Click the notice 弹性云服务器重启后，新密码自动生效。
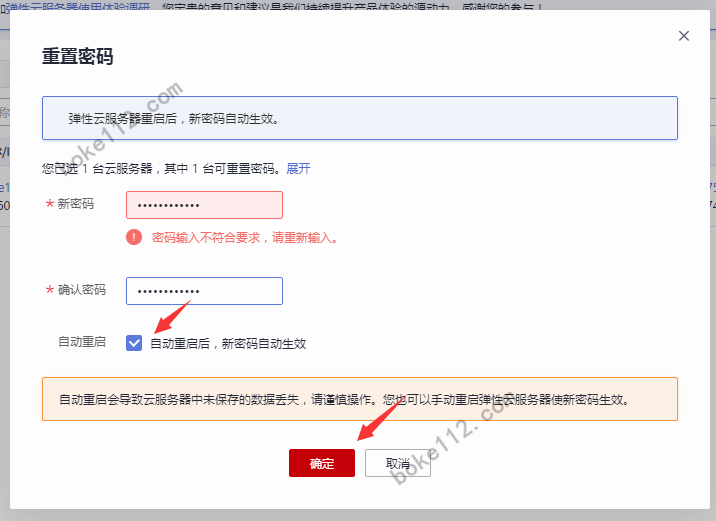The width and height of the screenshot is (716, 521). (174, 119)
